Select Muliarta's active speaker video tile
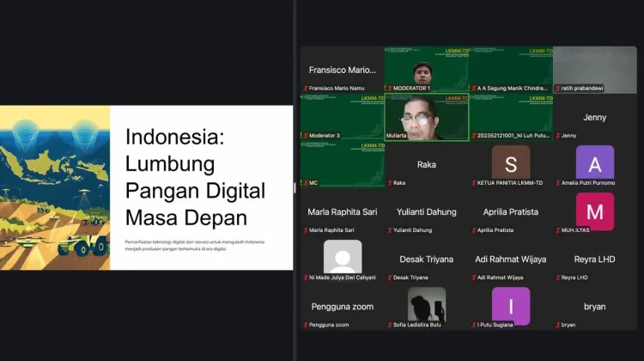 click(x=426, y=117)
